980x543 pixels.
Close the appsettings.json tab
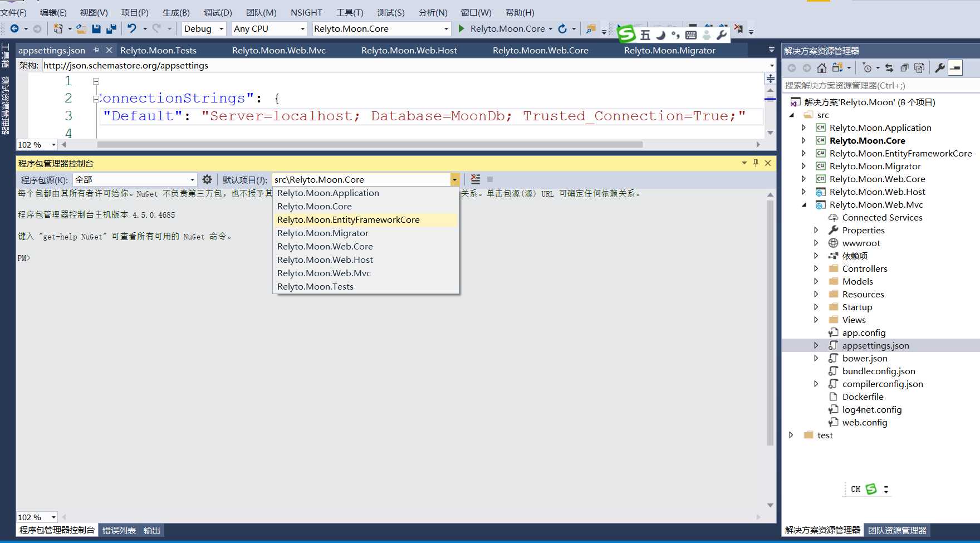[109, 50]
